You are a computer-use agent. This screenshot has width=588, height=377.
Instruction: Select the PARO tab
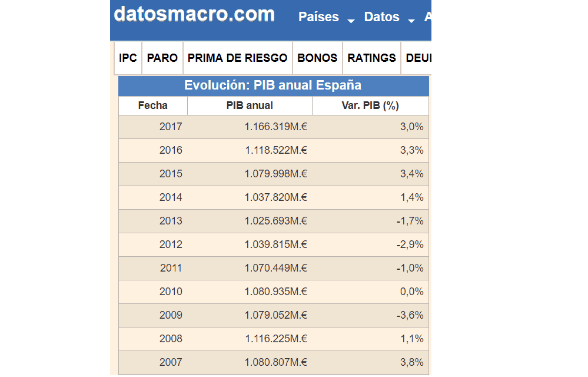click(x=162, y=58)
